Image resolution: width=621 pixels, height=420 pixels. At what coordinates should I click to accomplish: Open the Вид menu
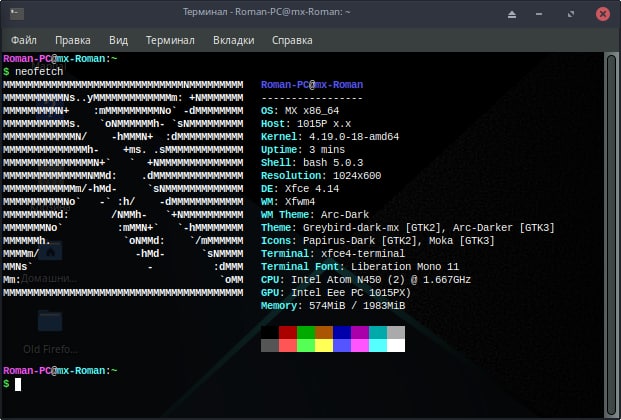(x=118, y=40)
